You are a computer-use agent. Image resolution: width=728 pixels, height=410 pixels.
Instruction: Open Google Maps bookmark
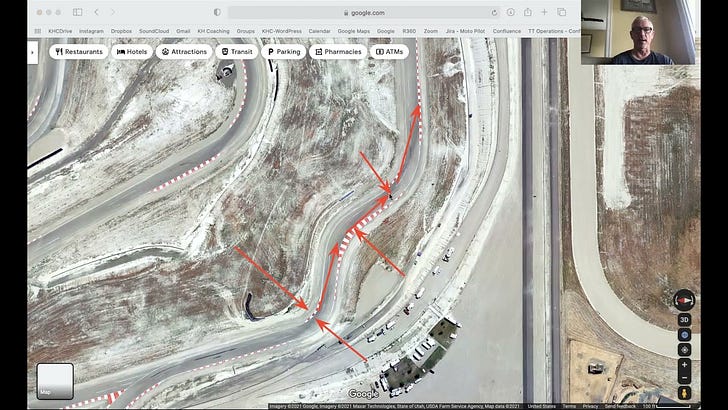pos(353,31)
